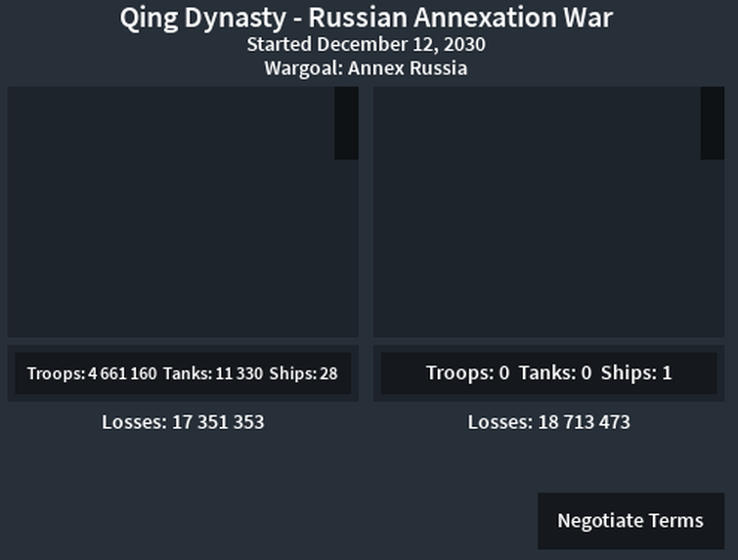Click the Ships: 1 stat on right
Viewport: 738px width, 560px height.
pyautogui.click(x=636, y=373)
